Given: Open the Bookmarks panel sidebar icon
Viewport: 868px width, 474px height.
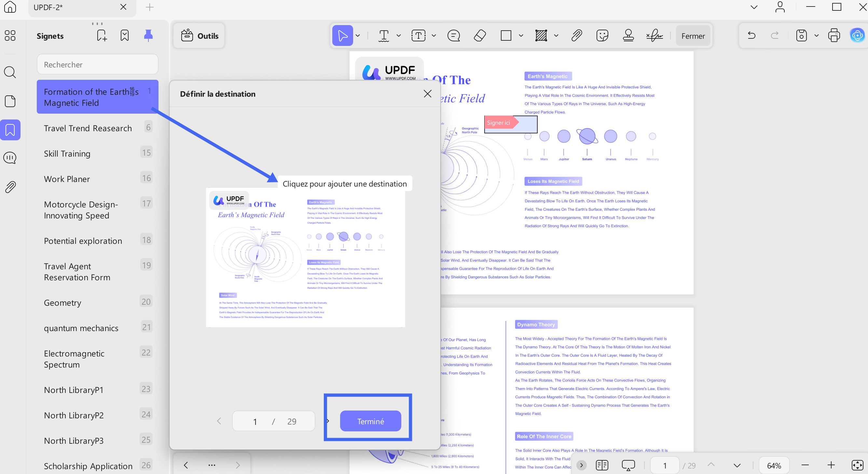Looking at the screenshot, I should [10, 130].
